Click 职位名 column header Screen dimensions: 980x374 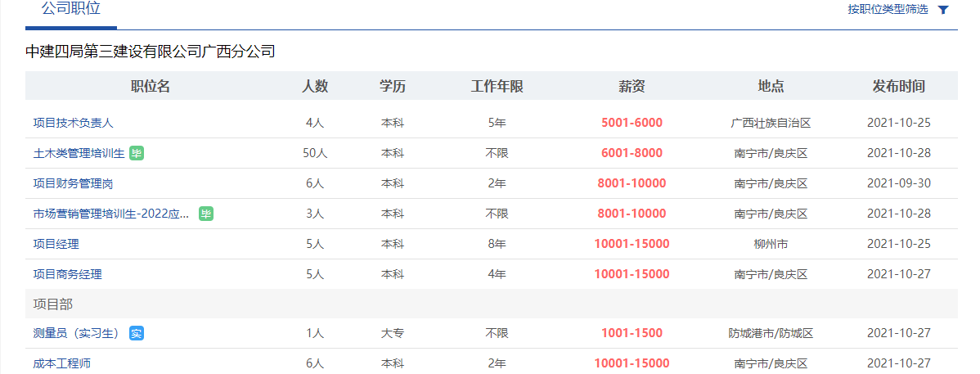point(150,86)
